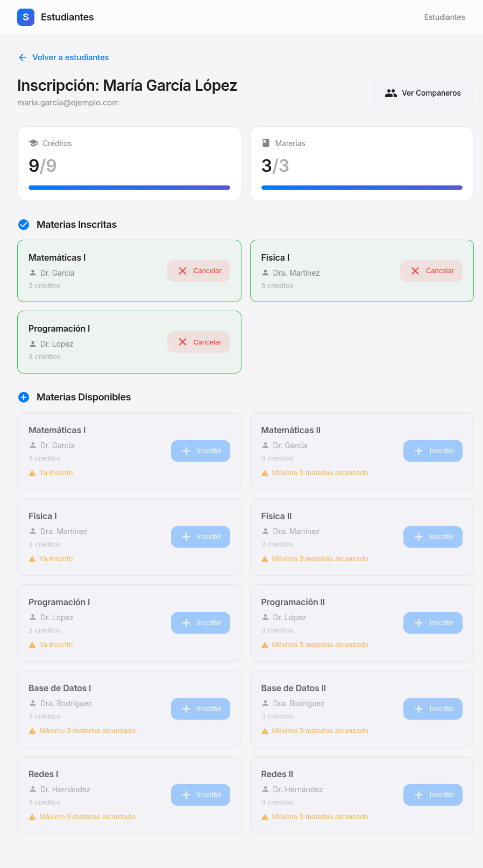Click the book icon beside Materias
Viewport: 483px width, 868px height.
(x=266, y=143)
